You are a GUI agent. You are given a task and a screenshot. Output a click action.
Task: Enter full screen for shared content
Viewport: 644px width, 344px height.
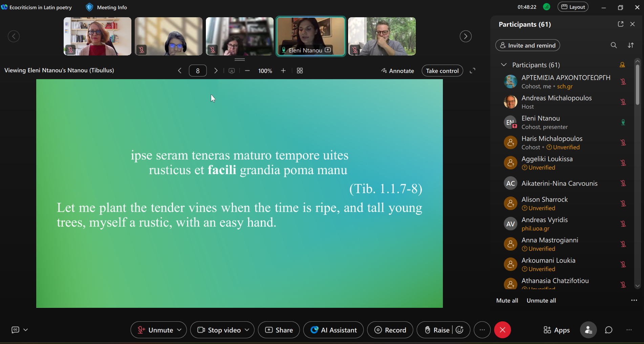(x=472, y=71)
